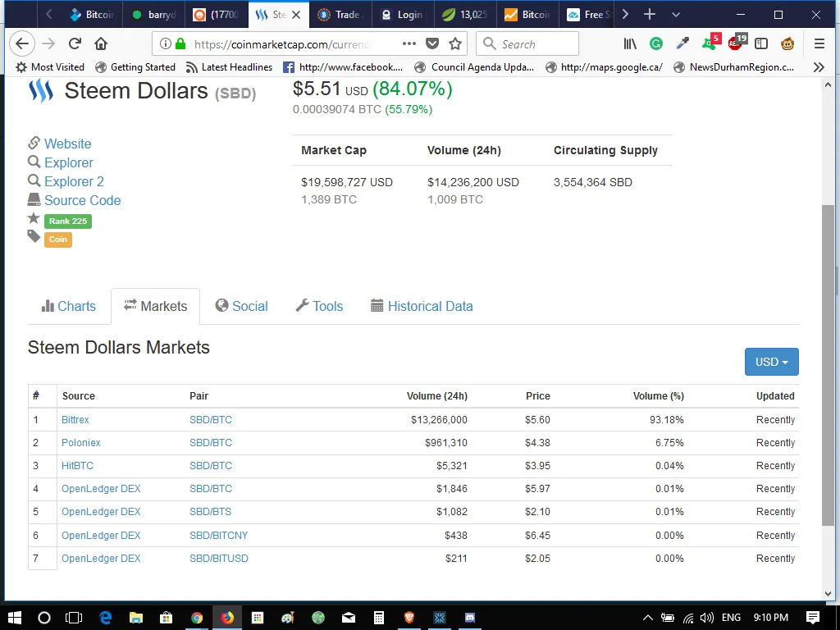Open Most Visited bookmarks folder
This screenshot has height=630, width=840.
tap(50, 67)
